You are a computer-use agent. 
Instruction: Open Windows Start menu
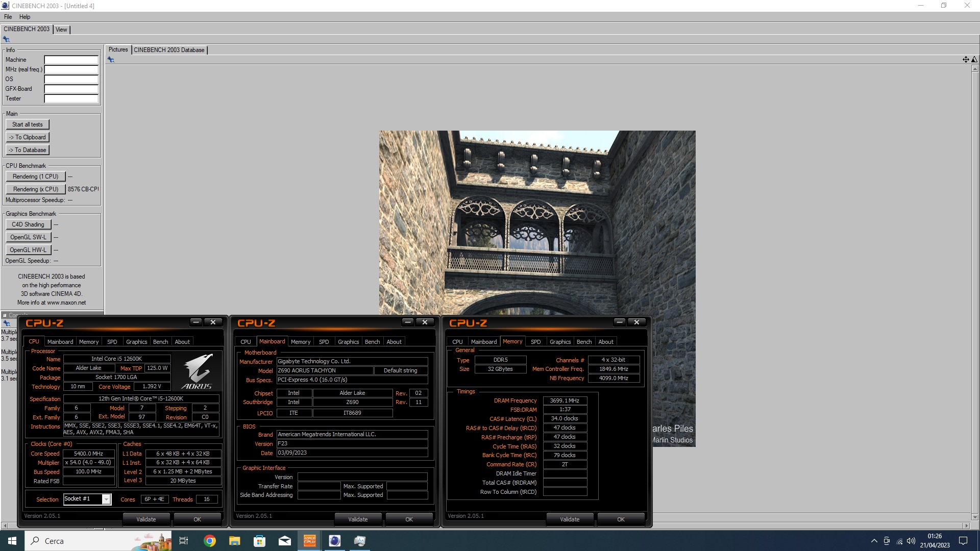(x=12, y=541)
